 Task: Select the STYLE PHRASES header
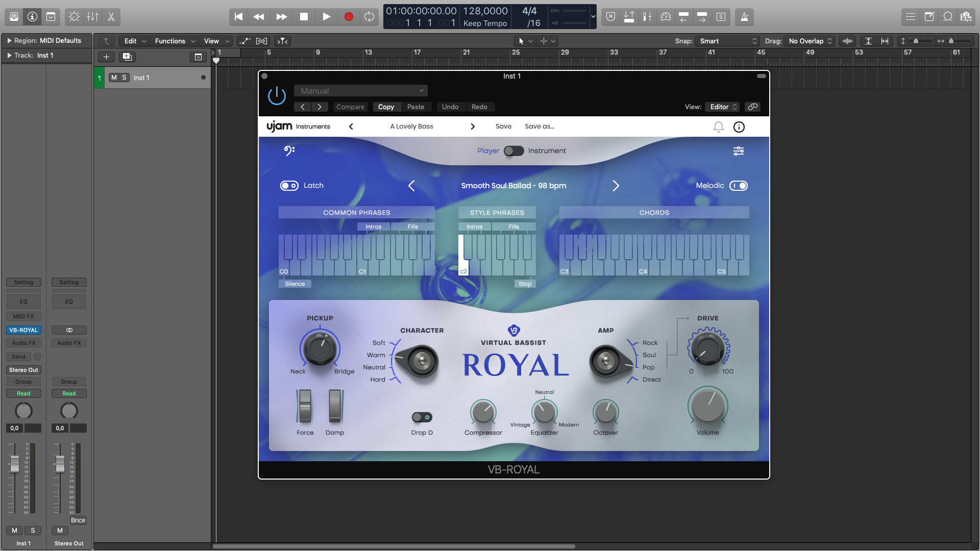497,212
